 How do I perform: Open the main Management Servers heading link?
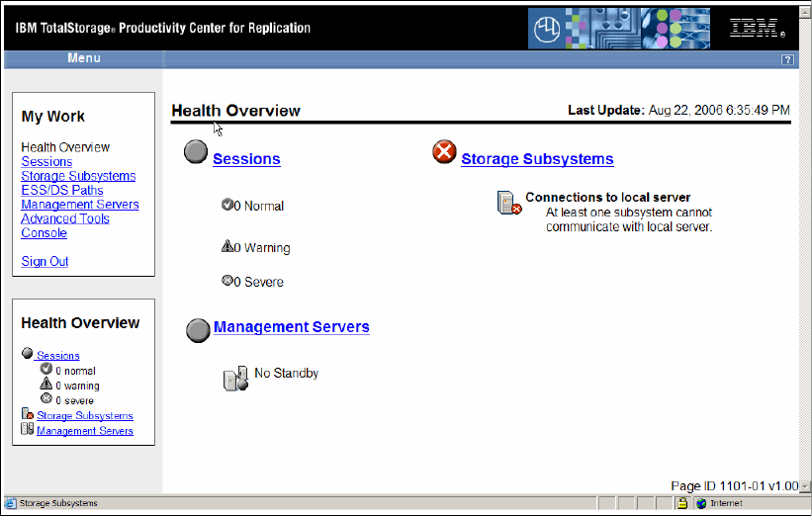coord(292,327)
